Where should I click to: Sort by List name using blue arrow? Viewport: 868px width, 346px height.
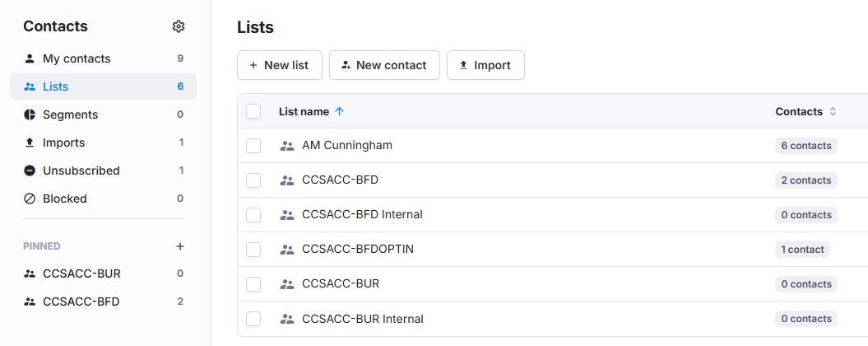[x=340, y=111]
